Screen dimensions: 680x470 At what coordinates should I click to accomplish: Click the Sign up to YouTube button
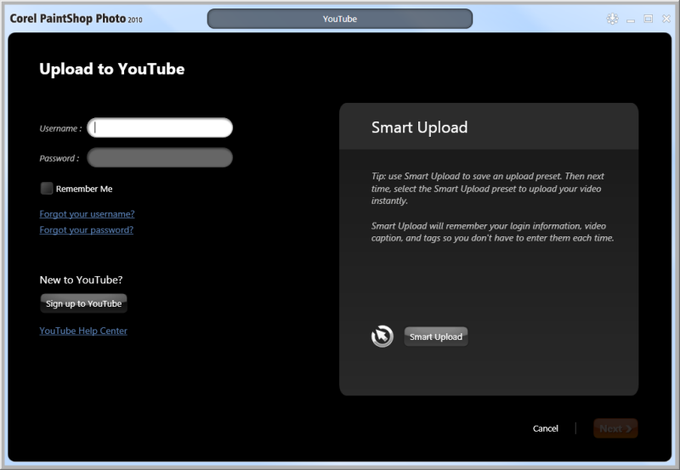click(84, 304)
